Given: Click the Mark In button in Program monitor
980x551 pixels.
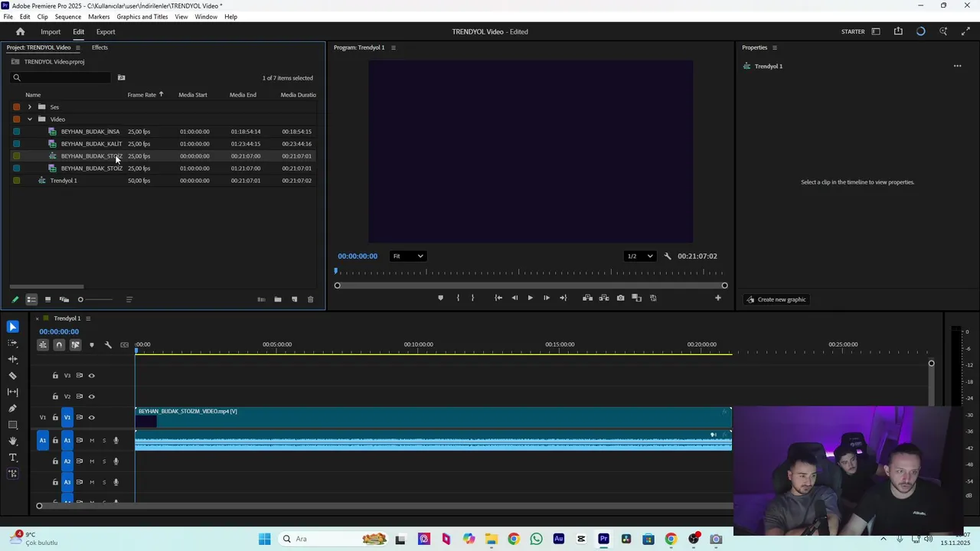Looking at the screenshot, I should [458, 298].
